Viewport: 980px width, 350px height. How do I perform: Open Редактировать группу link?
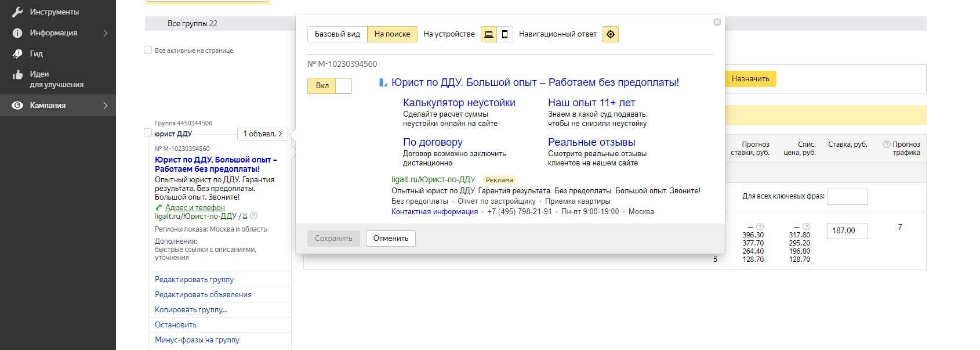coord(194,280)
